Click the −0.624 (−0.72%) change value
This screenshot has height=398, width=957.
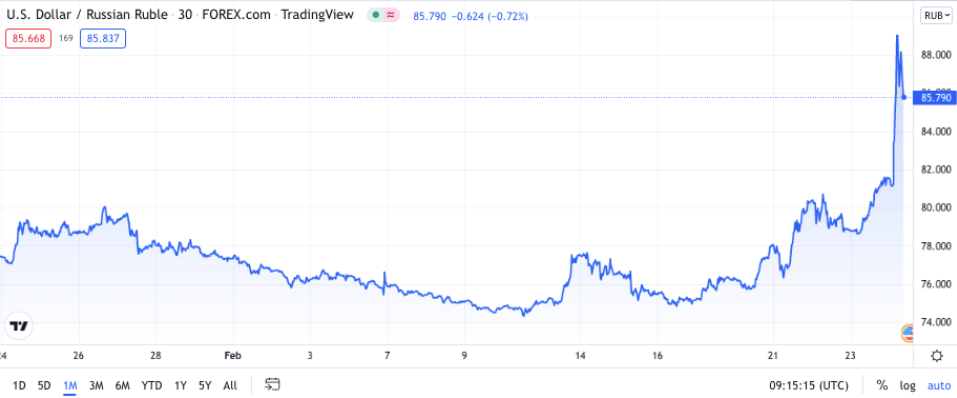point(489,16)
